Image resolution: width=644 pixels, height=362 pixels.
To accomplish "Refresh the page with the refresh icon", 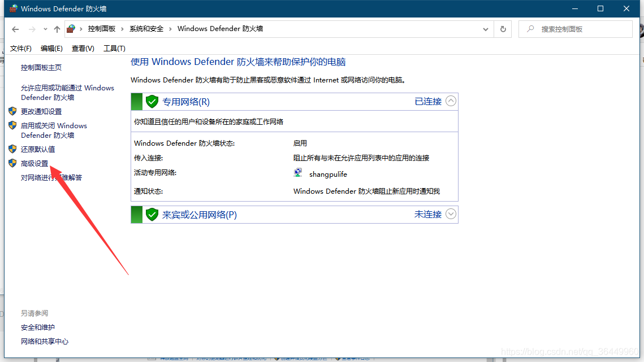I will click(x=503, y=29).
